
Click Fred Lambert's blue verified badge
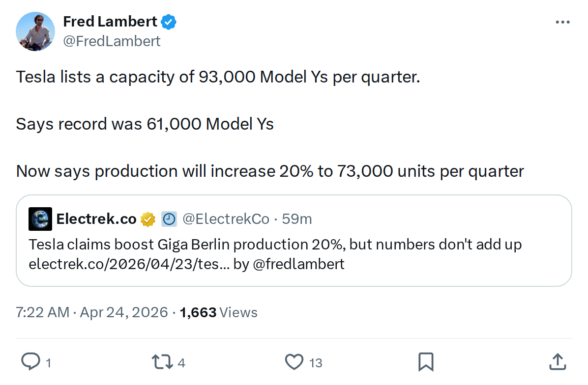(x=169, y=21)
